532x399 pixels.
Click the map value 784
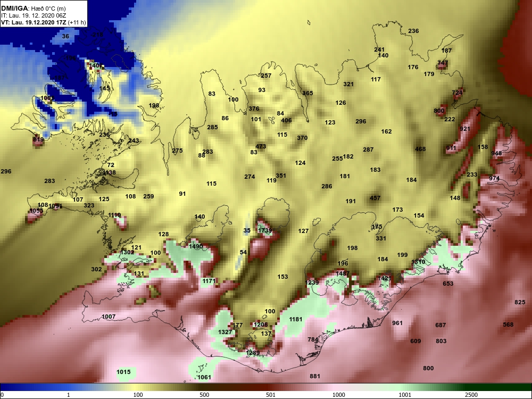tap(313, 339)
